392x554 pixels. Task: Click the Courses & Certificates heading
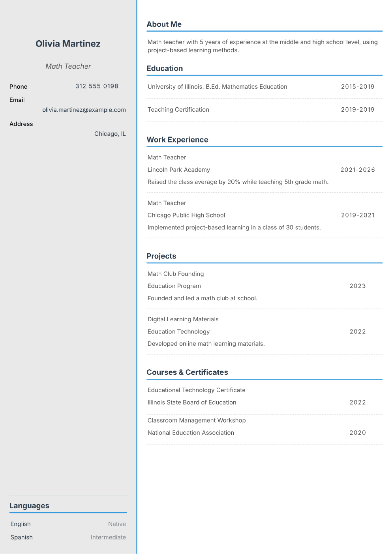click(187, 372)
